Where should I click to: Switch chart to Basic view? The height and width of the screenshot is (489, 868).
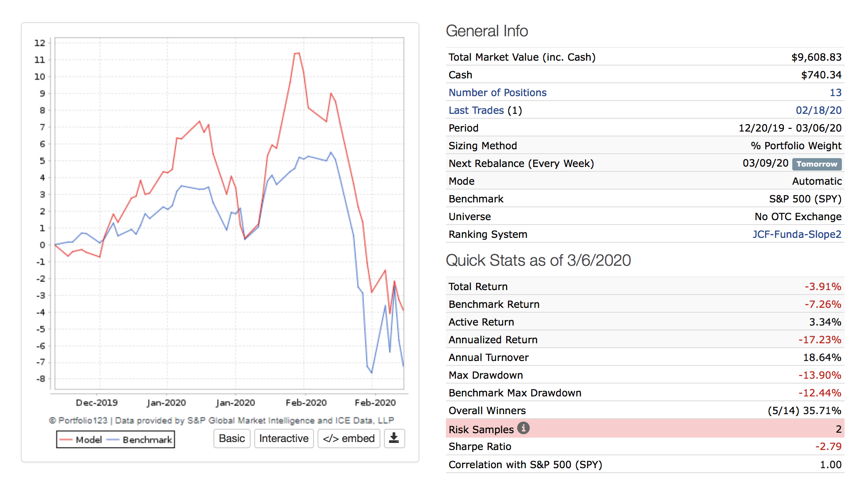pyautogui.click(x=232, y=439)
